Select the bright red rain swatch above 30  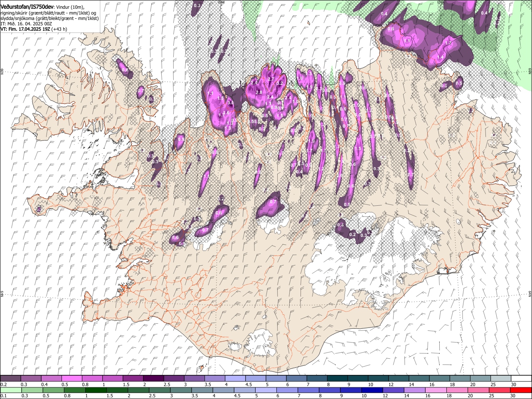(521, 390)
